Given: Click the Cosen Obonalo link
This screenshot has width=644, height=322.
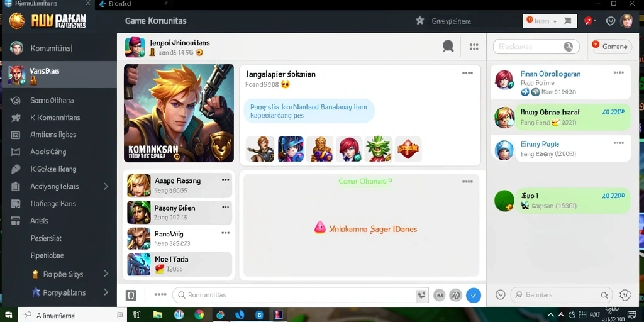Looking at the screenshot, I should (365, 181).
